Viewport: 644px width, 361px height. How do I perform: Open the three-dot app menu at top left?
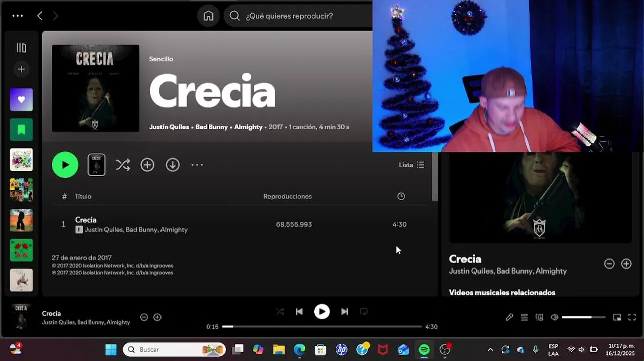tap(18, 16)
